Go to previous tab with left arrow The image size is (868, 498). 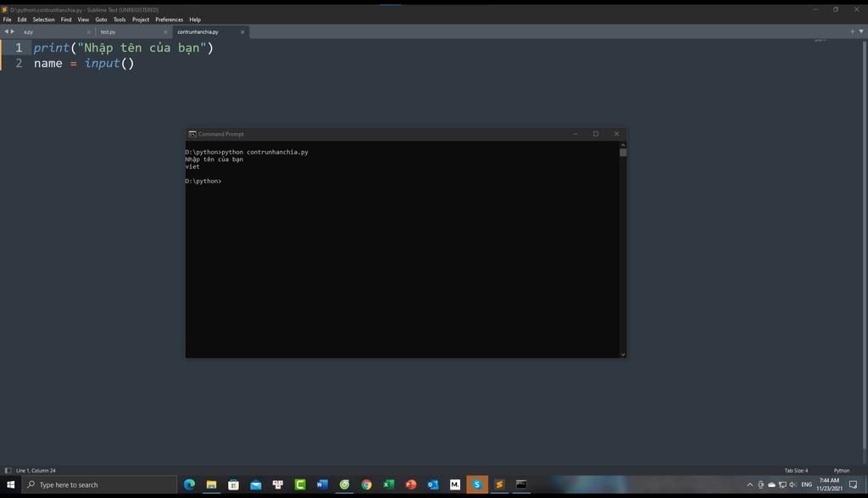click(6, 31)
